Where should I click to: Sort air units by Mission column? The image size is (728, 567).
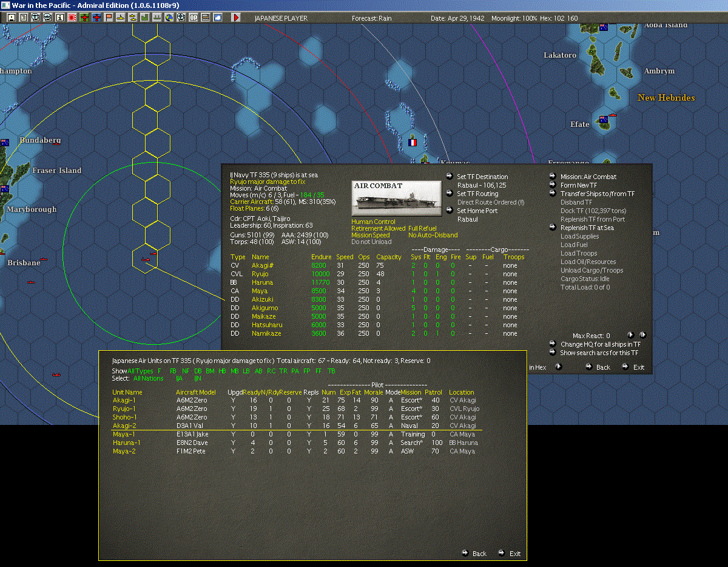click(x=411, y=392)
